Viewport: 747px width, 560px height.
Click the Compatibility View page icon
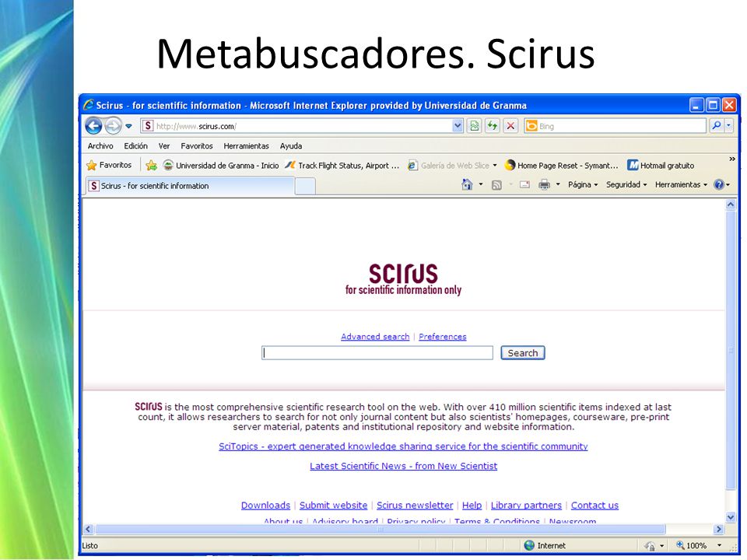pyautogui.click(x=475, y=126)
